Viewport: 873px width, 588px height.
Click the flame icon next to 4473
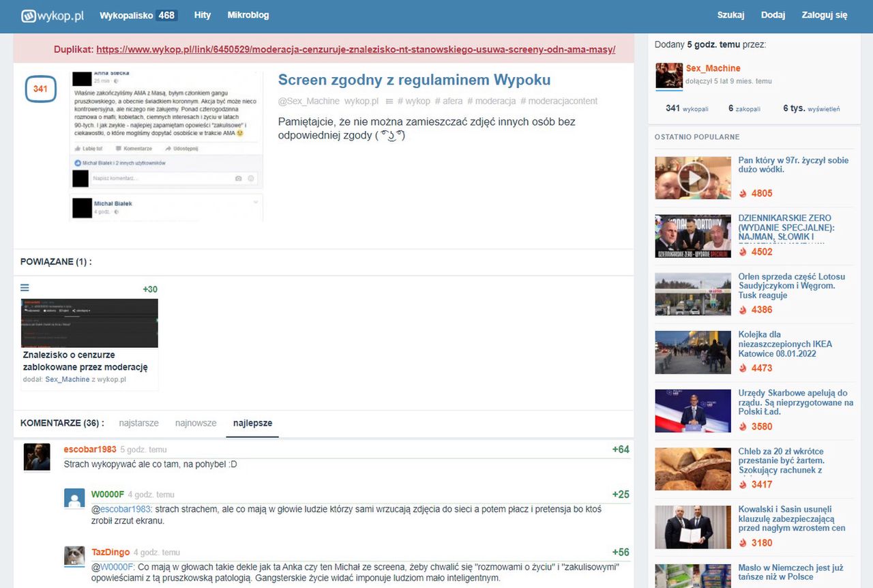743,368
